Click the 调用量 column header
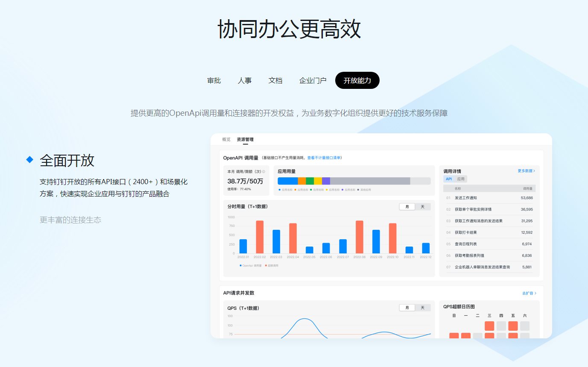 [x=528, y=188]
